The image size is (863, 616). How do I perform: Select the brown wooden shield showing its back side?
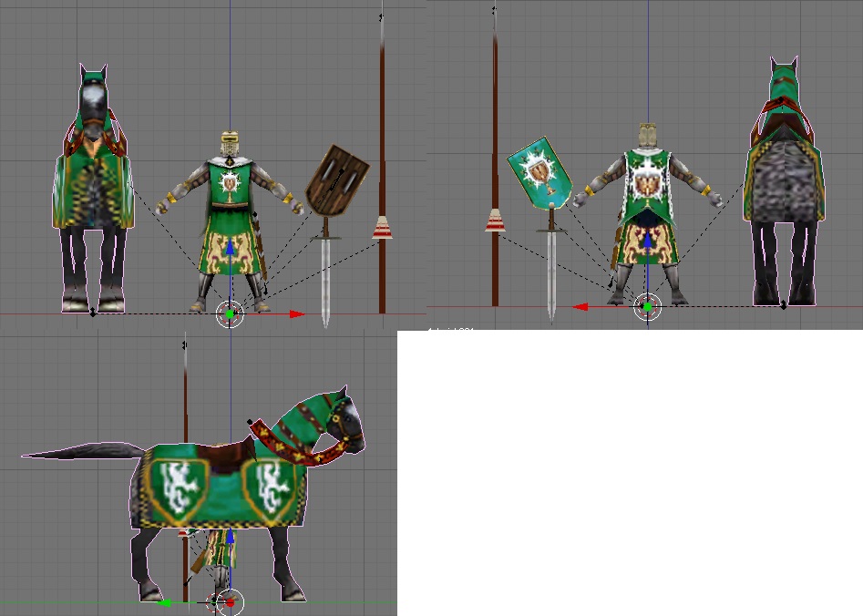tap(337, 180)
